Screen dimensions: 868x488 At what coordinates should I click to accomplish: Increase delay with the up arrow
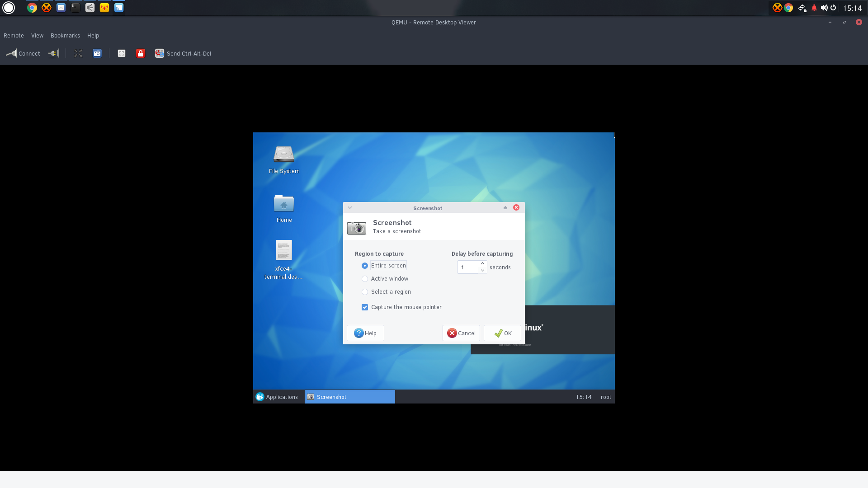click(482, 264)
